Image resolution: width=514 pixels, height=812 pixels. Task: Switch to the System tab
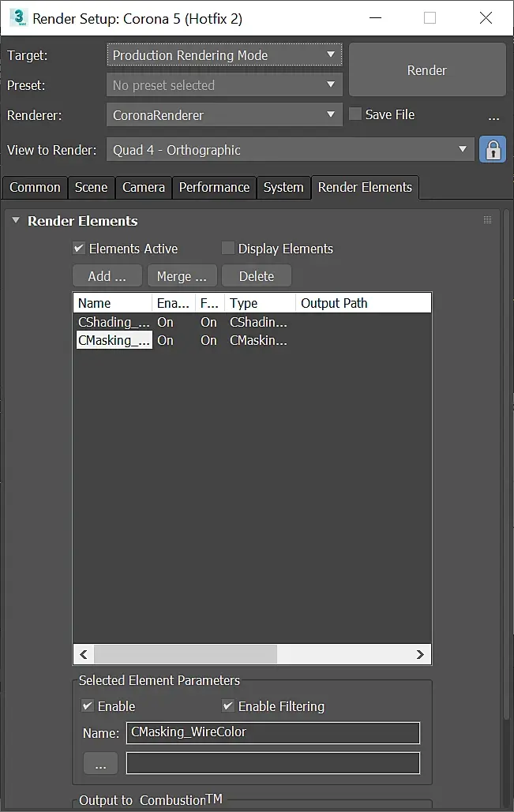[283, 187]
